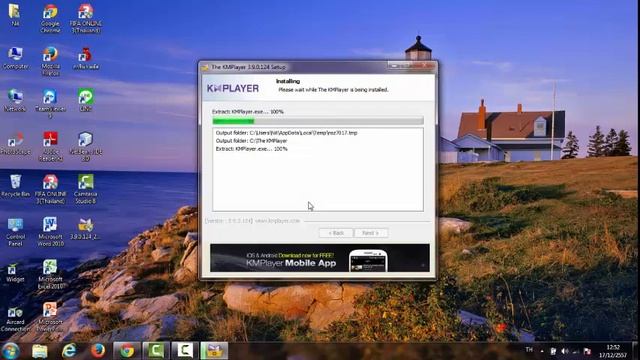Click the Back button in KMPlayer Setup
640x360 pixels.
pyautogui.click(x=336, y=233)
